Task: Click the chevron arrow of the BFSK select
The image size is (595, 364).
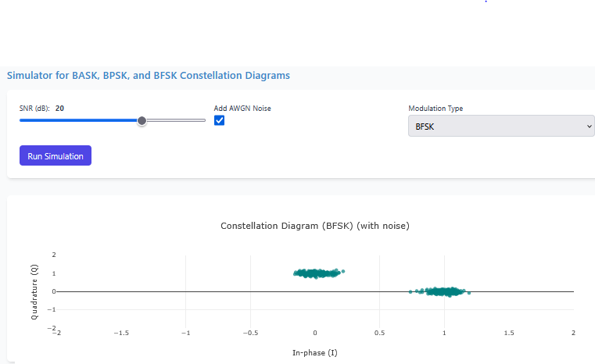Action: point(589,127)
